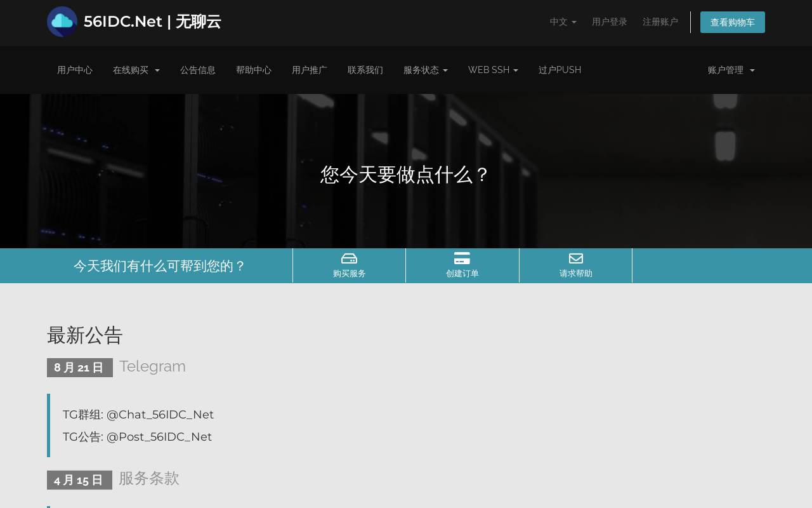Click the 查看购物车 button

pyautogui.click(x=733, y=22)
